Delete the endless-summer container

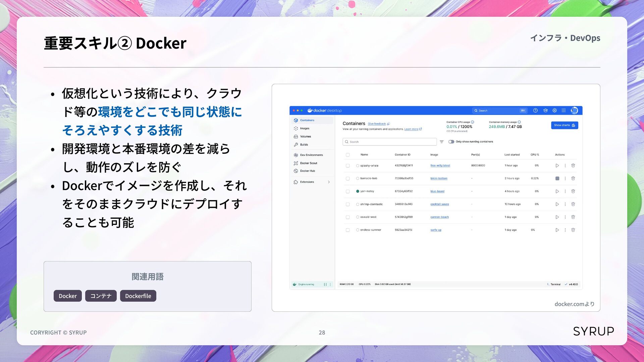pos(573,230)
